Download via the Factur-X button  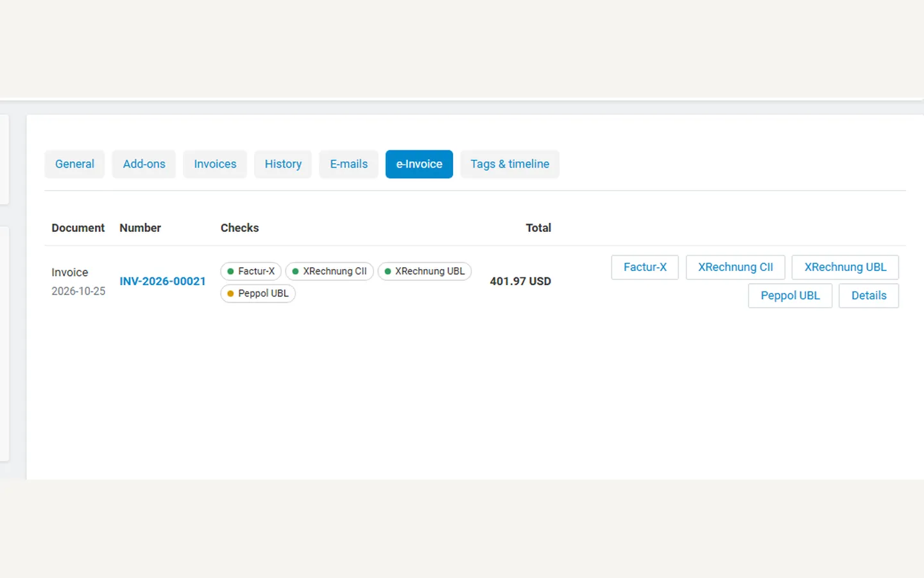[x=645, y=267]
